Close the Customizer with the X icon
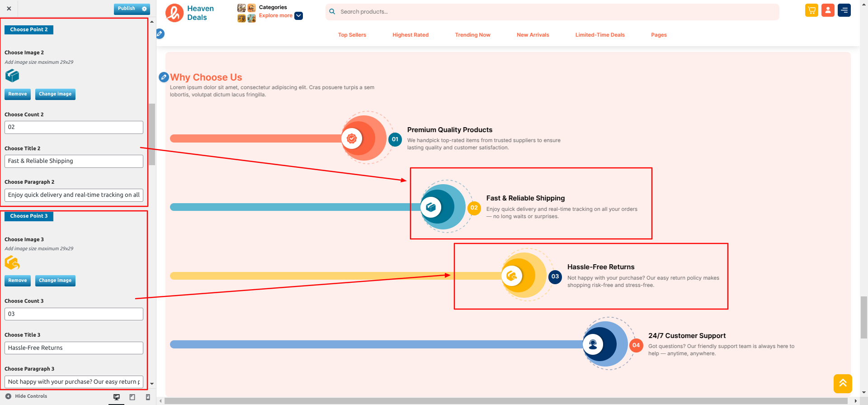The width and height of the screenshot is (868, 405). pos(9,9)
